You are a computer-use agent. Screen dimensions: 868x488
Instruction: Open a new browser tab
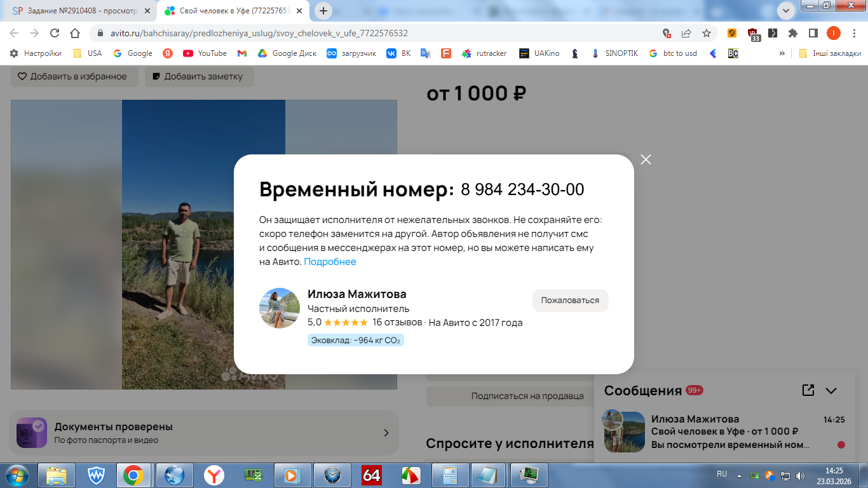coord(323,11)
